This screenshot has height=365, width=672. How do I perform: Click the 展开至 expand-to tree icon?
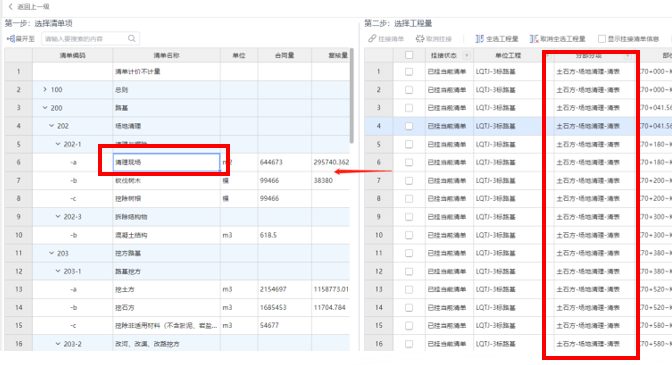click(11, 39)
